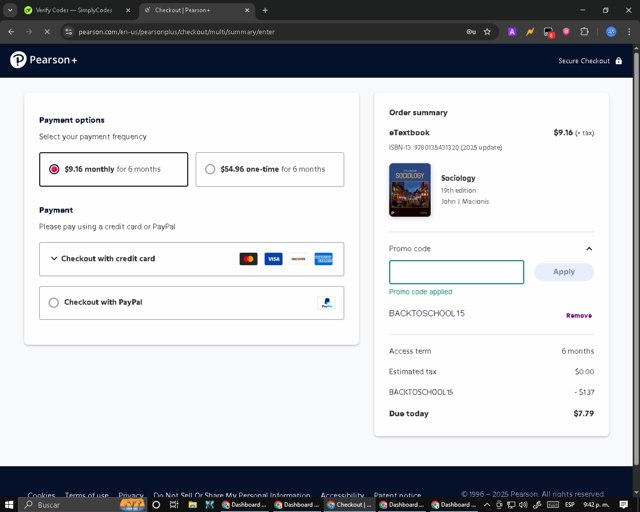Open the Extensions puzzle piece menu
The height and width of the screenshot is (512, 640).
point(584,32)
